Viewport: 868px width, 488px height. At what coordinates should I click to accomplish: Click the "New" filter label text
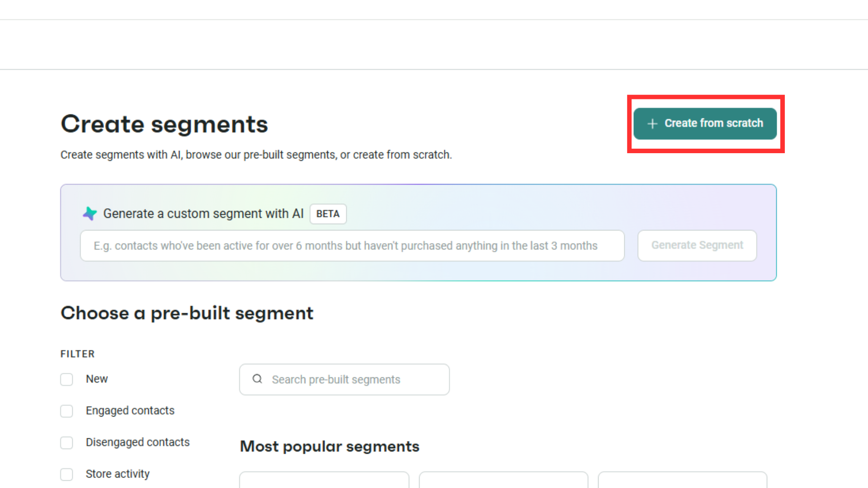click(x=97, y=379)
